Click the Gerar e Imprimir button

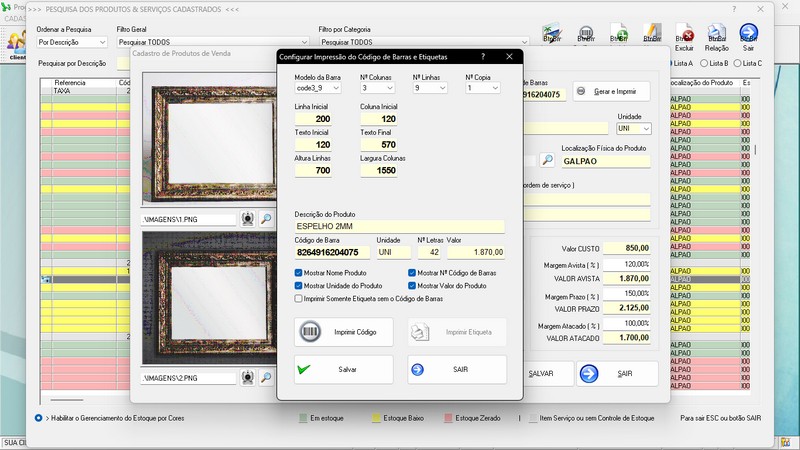[x=611, y=91]
